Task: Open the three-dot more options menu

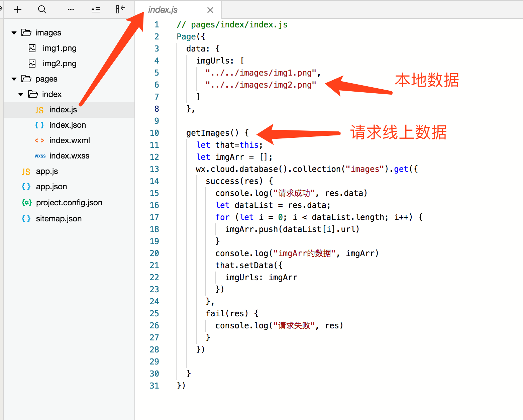Action: tap(71, 9)
